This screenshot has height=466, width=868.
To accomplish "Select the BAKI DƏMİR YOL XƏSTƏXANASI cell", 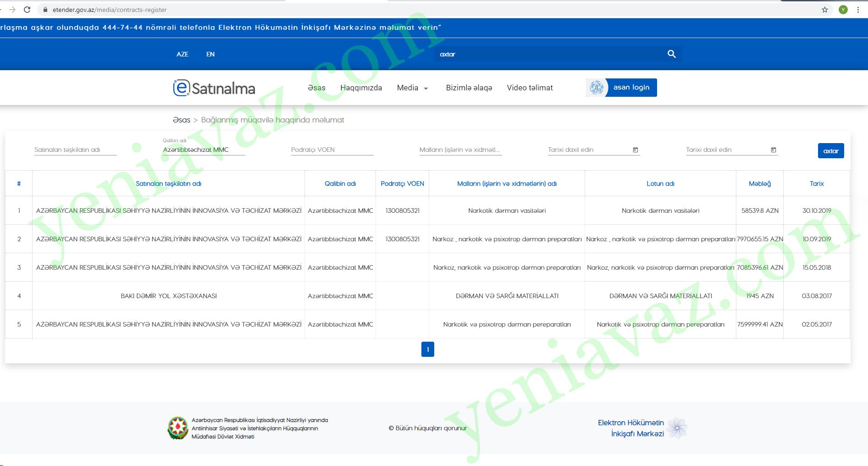I will click(169, 296).
